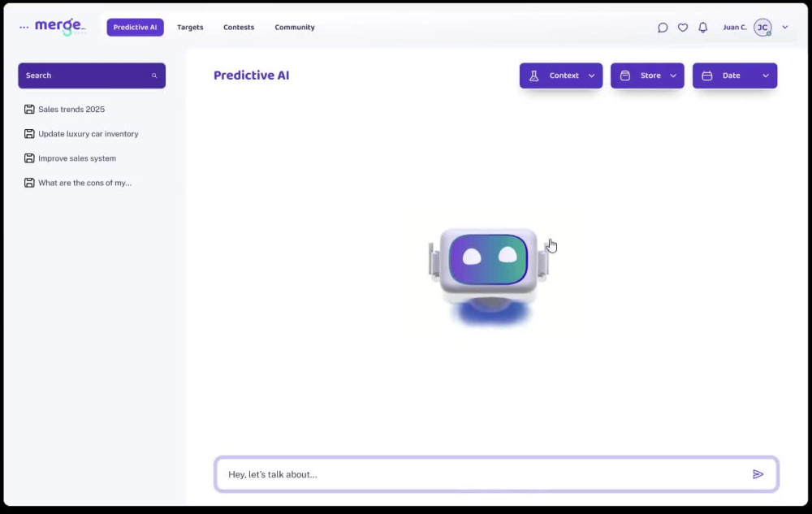Open the Date dropdown label

pyautogui.click(x=732, y=76)
